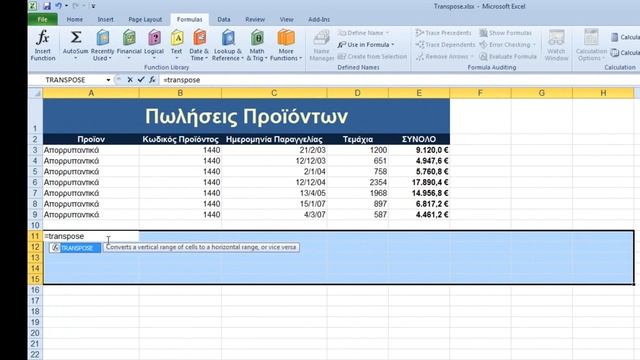Click the title cell Πωλήσεις Προϊόντων
The height and width of the screenshot is (360, 640).
[x=247, y=116]
